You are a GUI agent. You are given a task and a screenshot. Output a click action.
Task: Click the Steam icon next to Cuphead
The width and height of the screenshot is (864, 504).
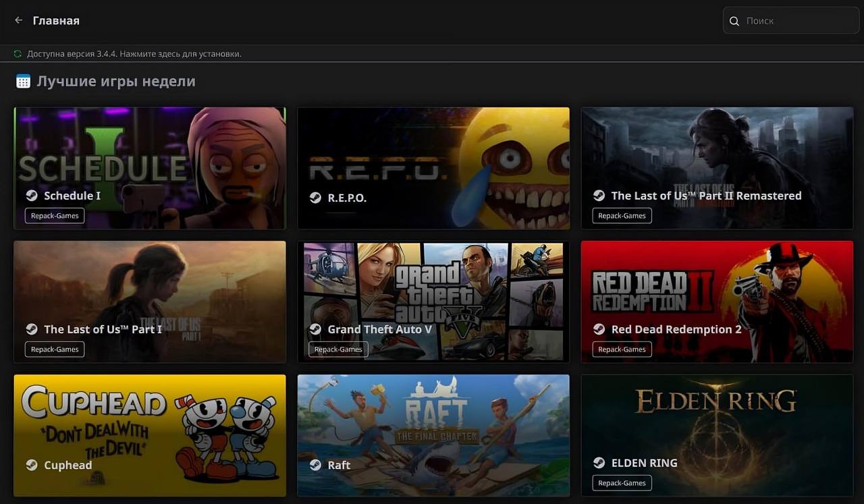tap(32, 465)
